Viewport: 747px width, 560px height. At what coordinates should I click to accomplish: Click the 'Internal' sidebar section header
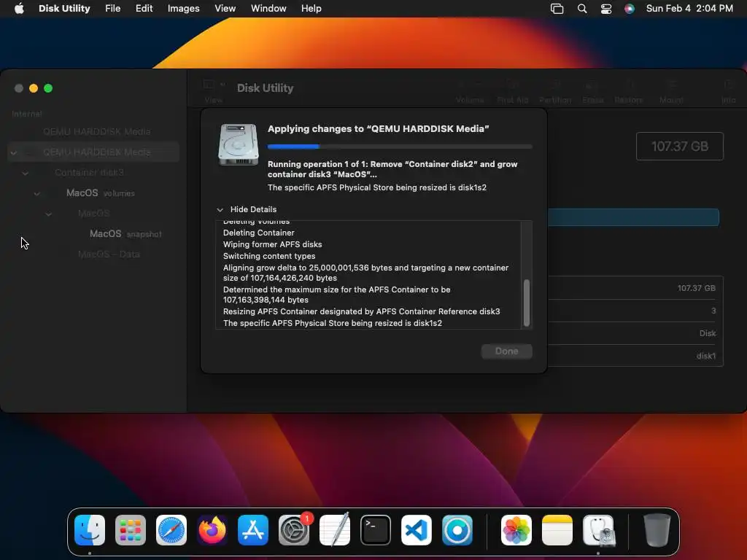pos(27,114)
